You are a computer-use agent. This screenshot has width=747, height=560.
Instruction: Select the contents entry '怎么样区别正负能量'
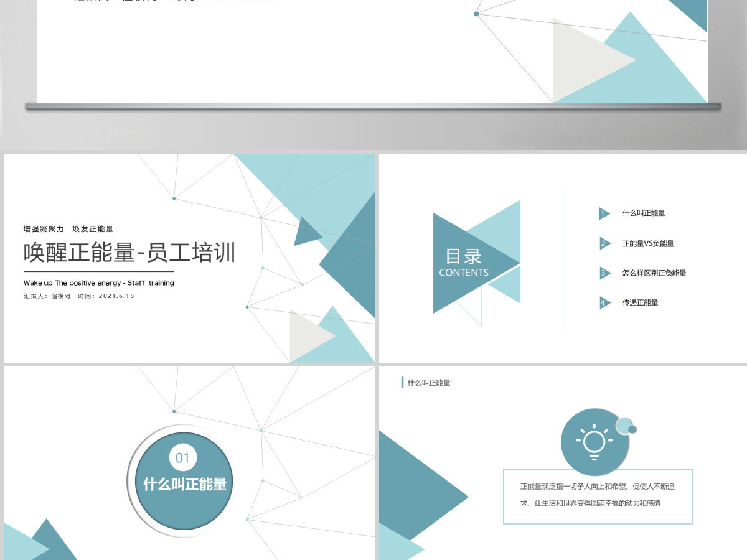click(x=654, y=273)
